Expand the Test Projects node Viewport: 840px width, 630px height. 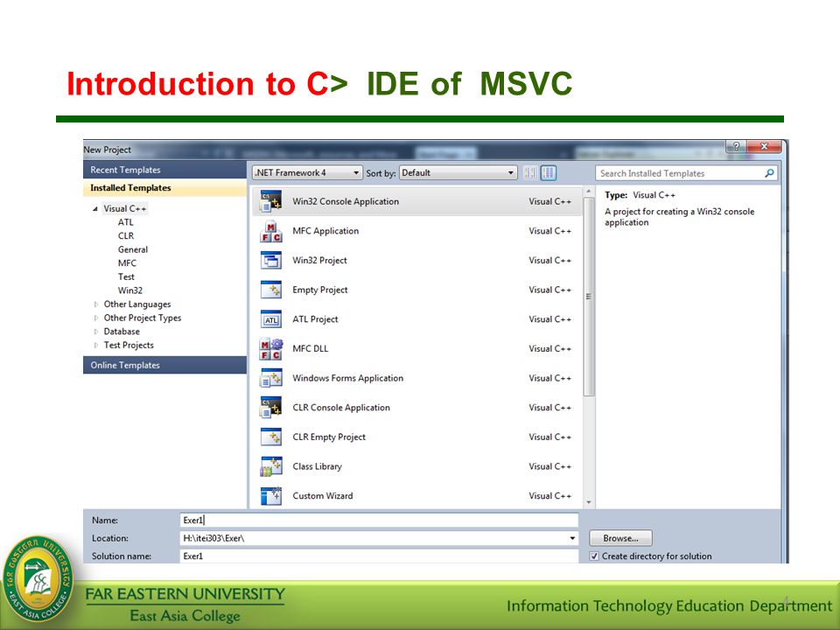[x=96, y=345]
